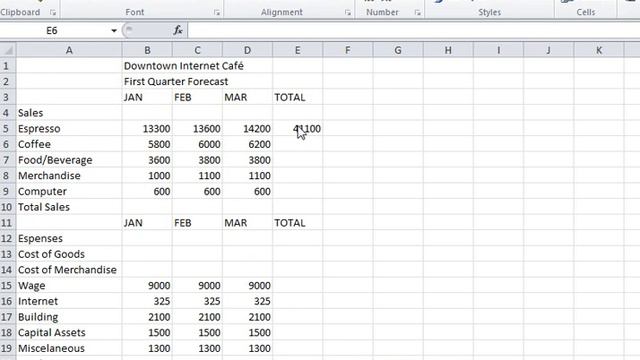The width and height of the screenshot is (640, 360).
Task: Select row 1 header
Action: [x=8, y=66]
